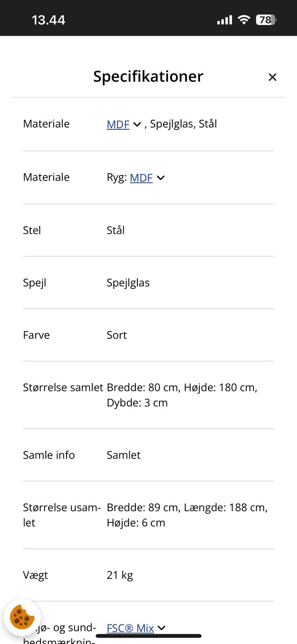Close the Specifikationer overlay with the X

point(272,77)
